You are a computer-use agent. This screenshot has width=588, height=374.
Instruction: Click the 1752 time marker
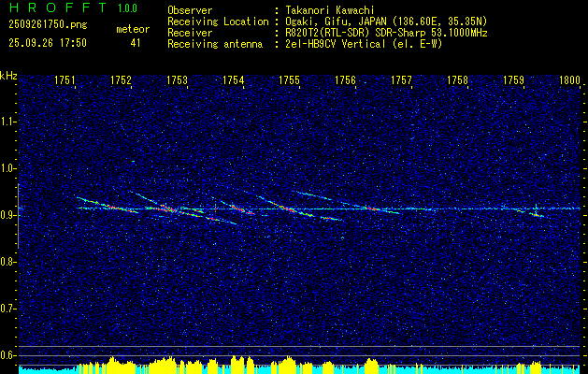click(x=122, y=79)
